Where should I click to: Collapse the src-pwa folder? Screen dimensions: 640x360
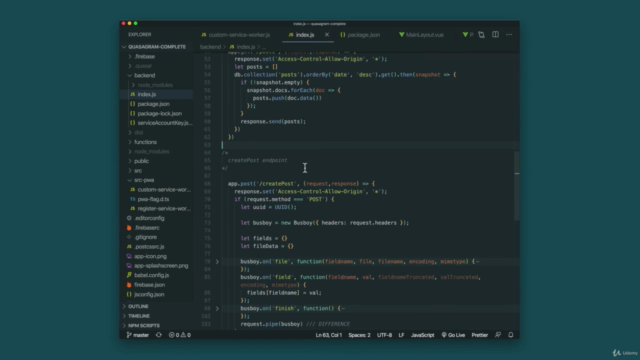pyautogui.click(x=144, y=180)
